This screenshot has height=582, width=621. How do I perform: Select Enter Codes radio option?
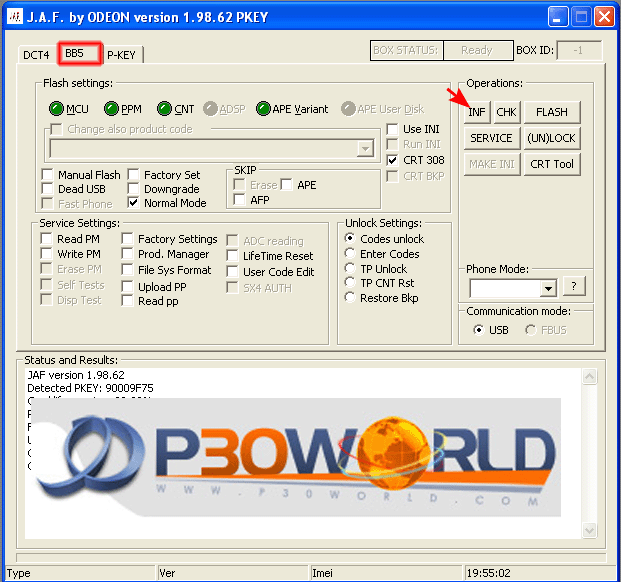click(x=350, y=253)
